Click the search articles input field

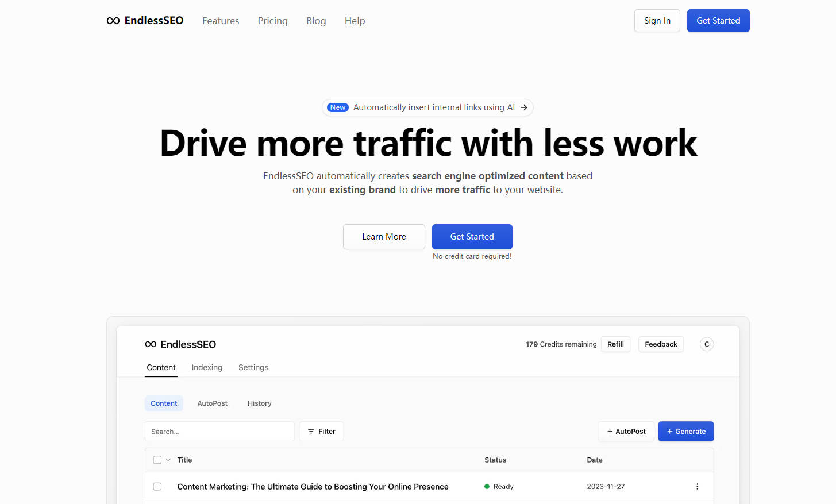219,431
